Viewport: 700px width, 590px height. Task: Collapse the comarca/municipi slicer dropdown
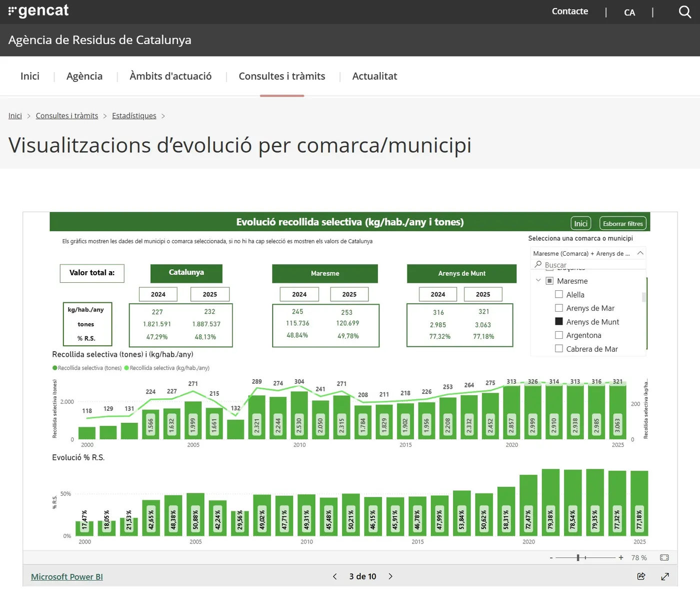pos(640,253)
